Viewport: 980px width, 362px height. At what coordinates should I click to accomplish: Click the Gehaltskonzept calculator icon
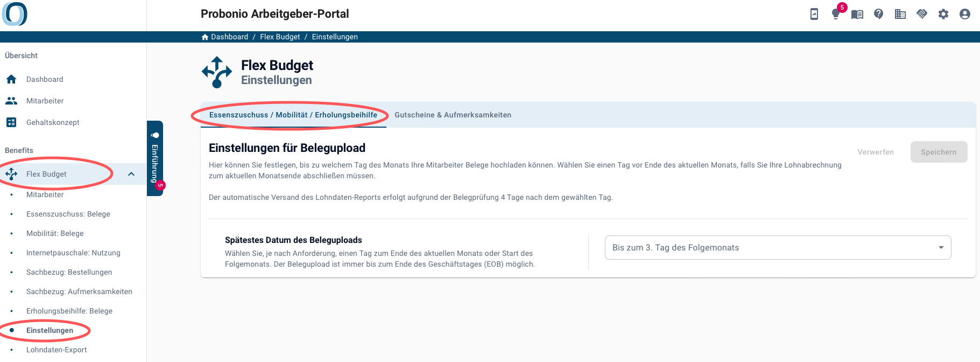coord(11,122)
